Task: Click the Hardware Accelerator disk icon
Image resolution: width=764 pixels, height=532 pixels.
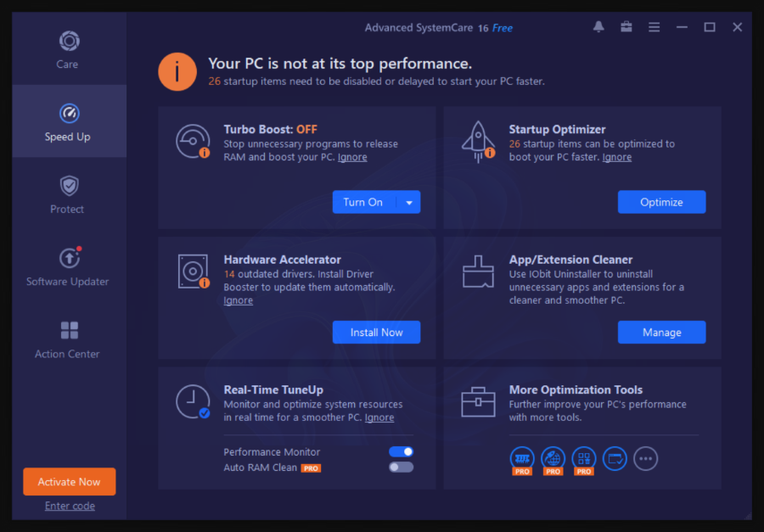Action: 192,271
